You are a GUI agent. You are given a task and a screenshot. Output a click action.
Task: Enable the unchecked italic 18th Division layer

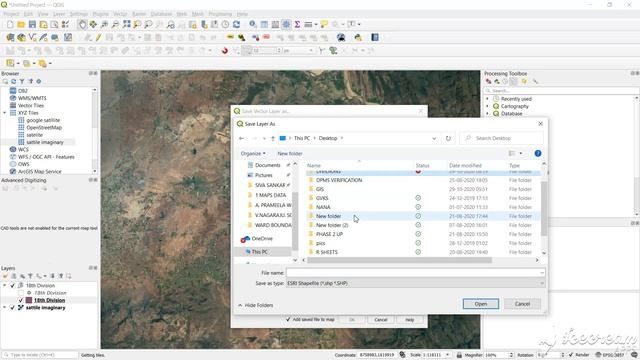(21, 293)
